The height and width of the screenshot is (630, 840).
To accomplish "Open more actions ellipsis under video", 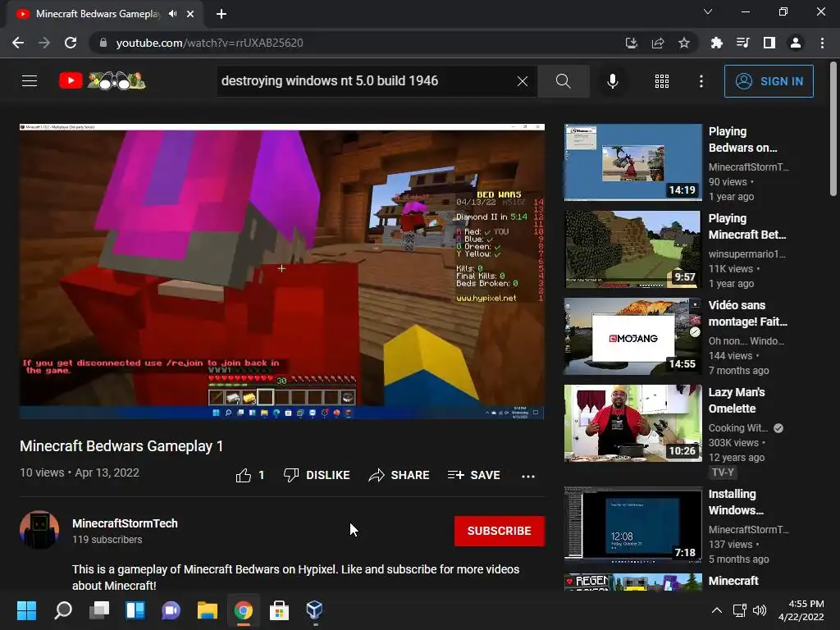I will 528,476.
